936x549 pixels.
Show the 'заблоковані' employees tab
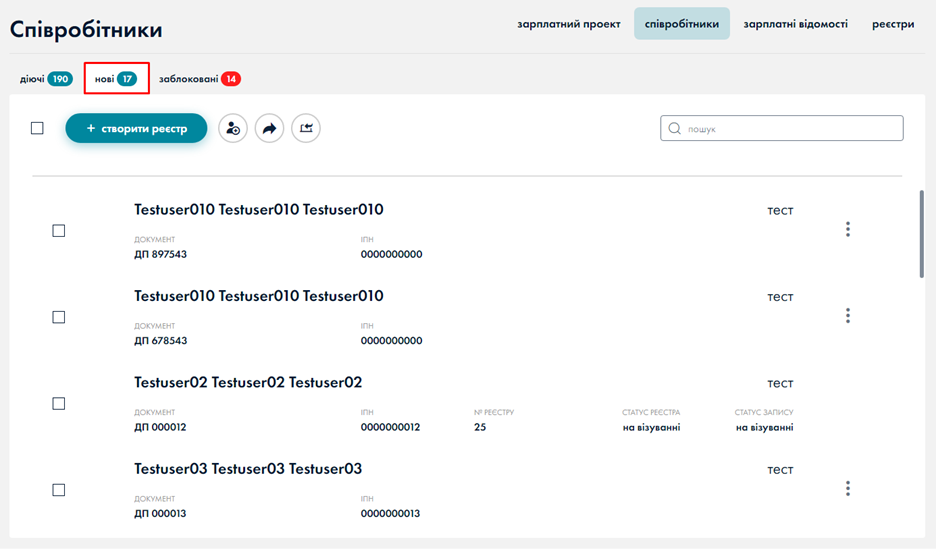[x=199, y=78]
